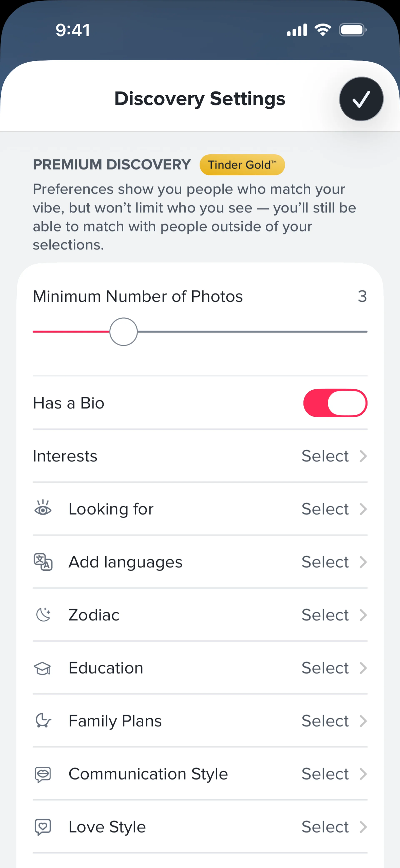Tap the eye icon beside Looking for
The width and height of the screenshot is (400, 868).
43,508
